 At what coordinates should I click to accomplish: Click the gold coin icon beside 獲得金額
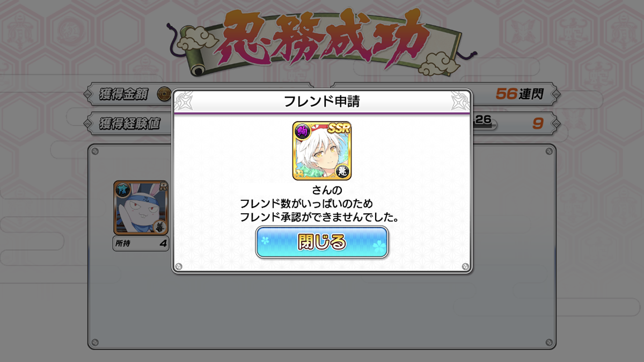pyautogui.click(x=163, y=95)
